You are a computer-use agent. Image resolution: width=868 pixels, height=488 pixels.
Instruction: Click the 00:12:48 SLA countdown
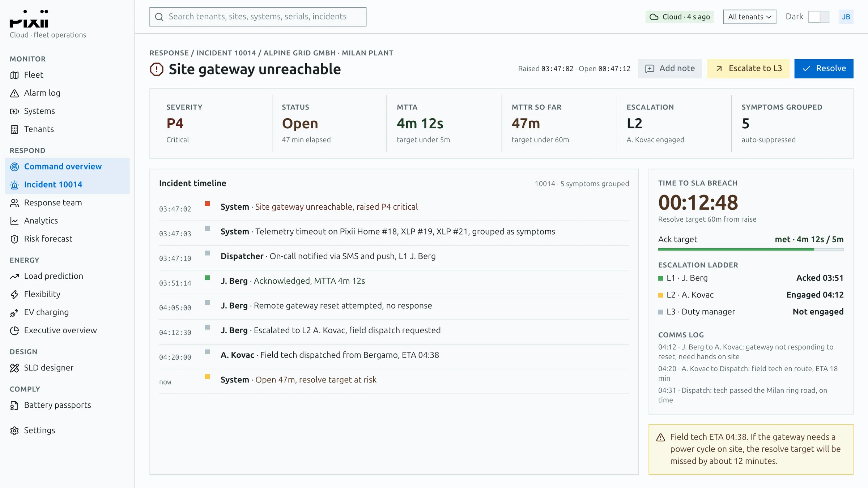coord(698,202)
